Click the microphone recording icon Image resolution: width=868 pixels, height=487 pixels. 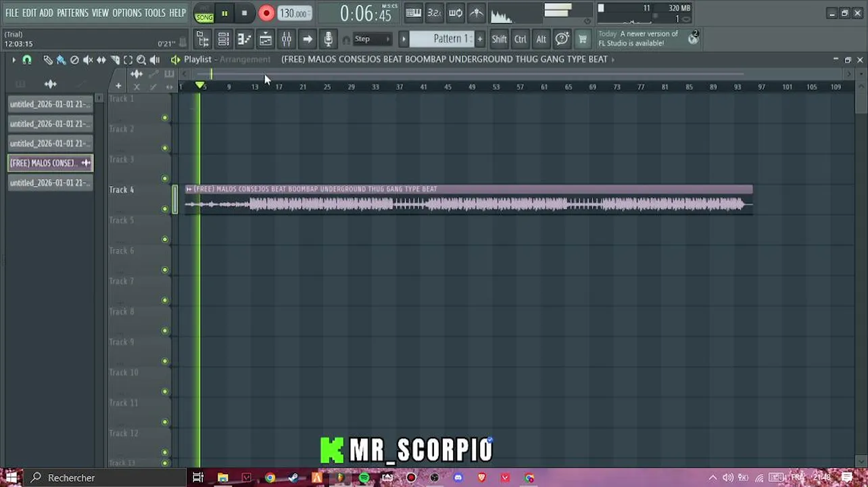[x=328, y=39]
